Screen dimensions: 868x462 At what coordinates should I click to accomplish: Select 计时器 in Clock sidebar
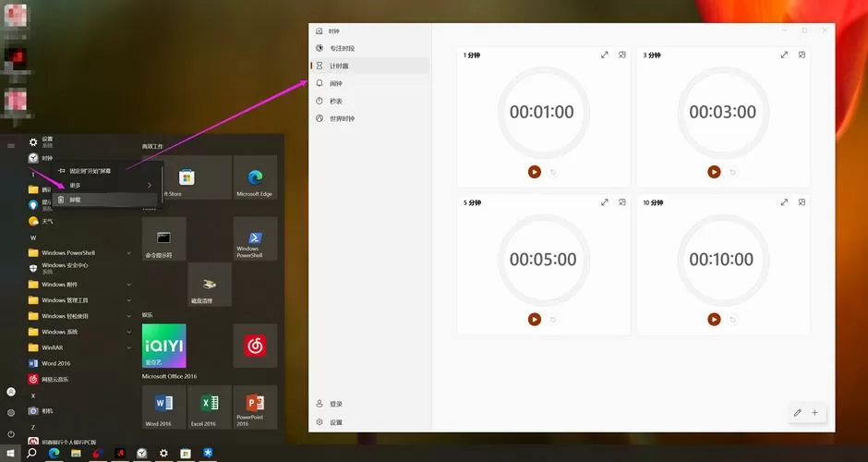(x=370, y=66)
